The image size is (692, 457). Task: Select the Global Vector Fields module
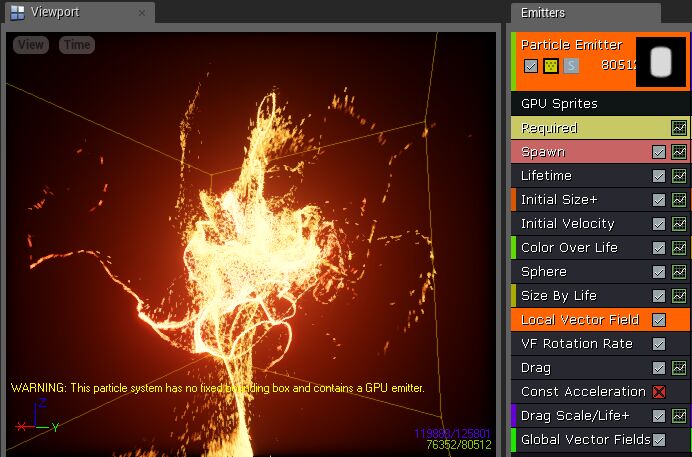click(x=600, y=439)
